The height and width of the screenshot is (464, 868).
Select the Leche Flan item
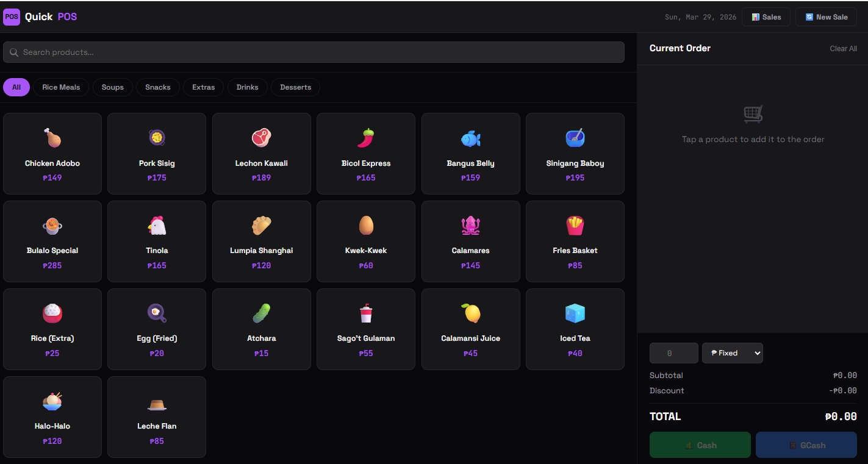click(x=157, y=417)
